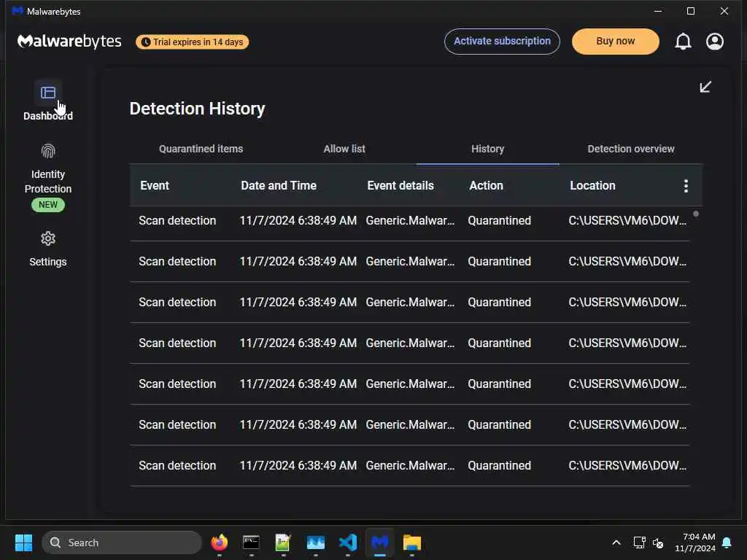
Task: Open the taskbar clock and date
Action: click(x=695, y=542)
